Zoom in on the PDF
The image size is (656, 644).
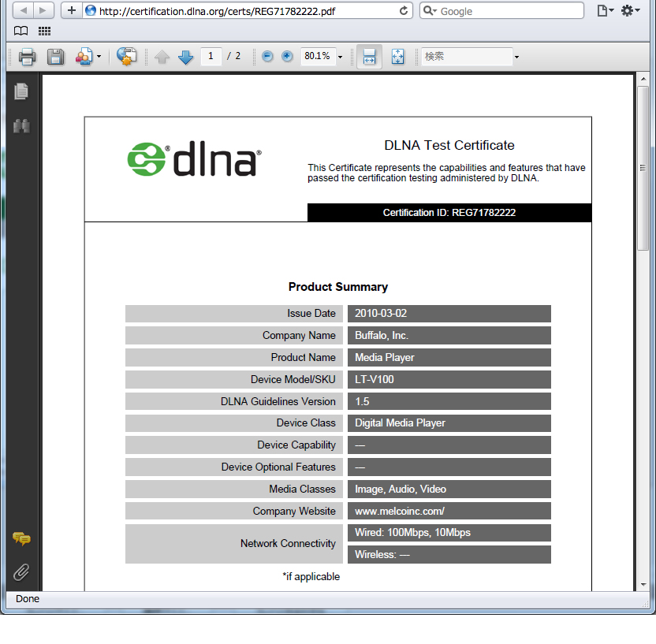point(287,56)
